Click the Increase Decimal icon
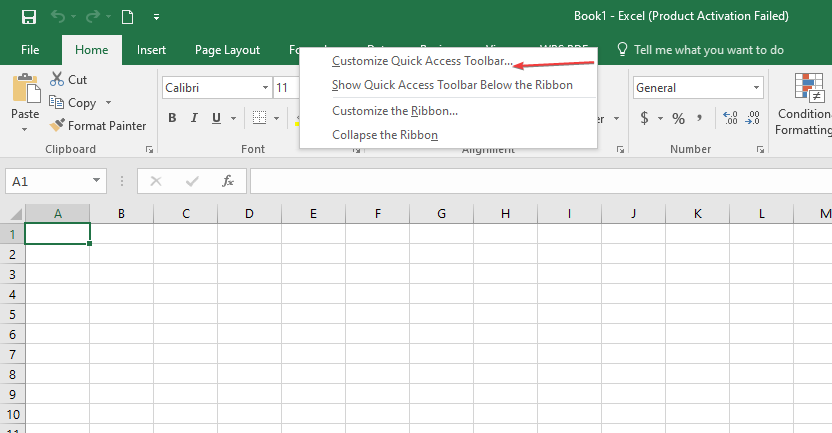The width and height of the screenshot is (832, 433). coord(729,118)
